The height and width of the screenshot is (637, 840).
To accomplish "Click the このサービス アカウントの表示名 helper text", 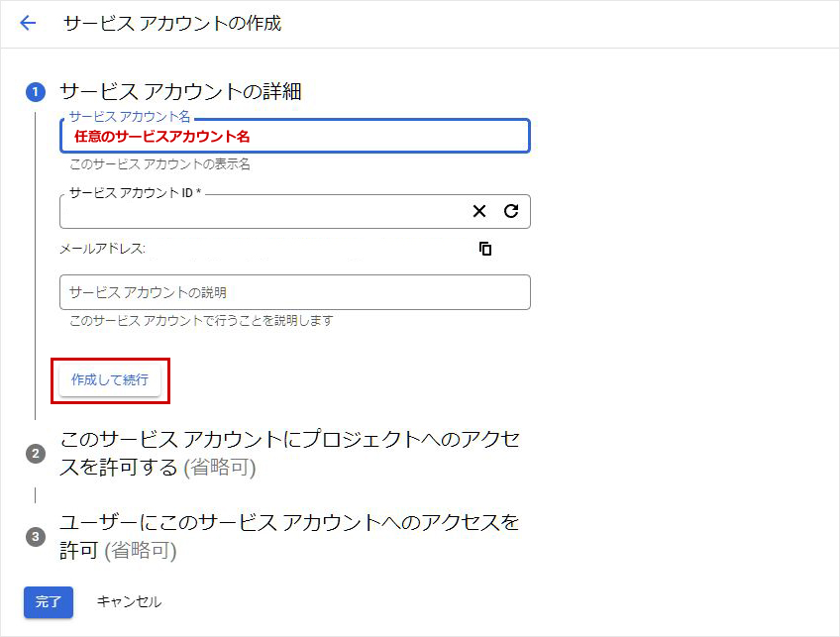I will point(159,164).
